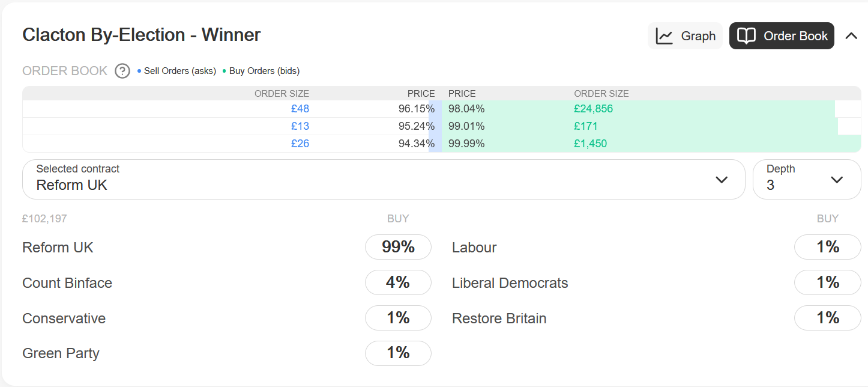Buy Green Party at 1%

tap(398, 353)
